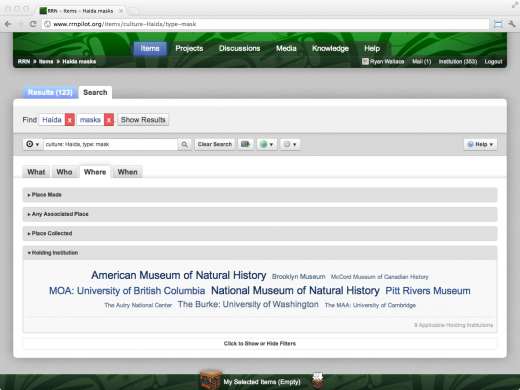Switch to the Who tab
This screenshot has height=390, width=520.
coord(64,172)
